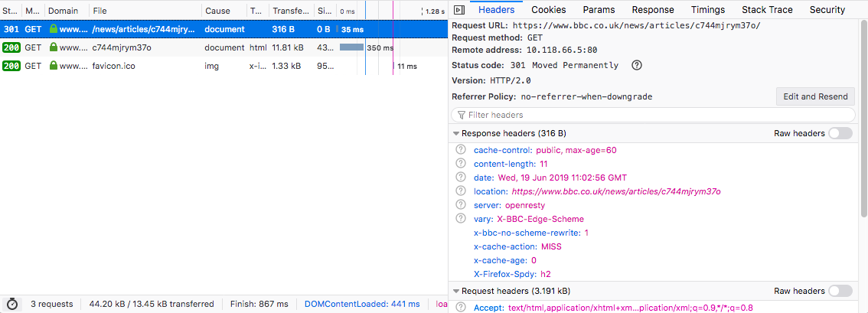
Task: Sort by the Method column header
Action: [33, 11]
